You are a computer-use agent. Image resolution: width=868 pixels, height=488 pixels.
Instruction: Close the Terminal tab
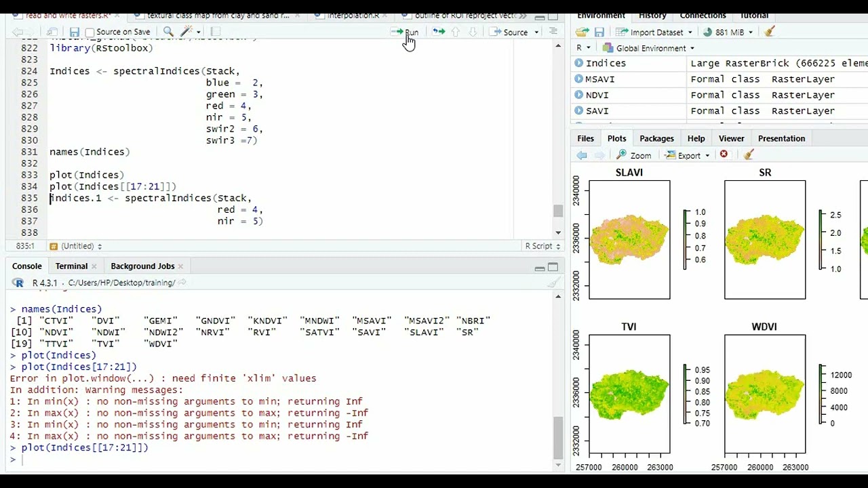(x=94, y=266)
